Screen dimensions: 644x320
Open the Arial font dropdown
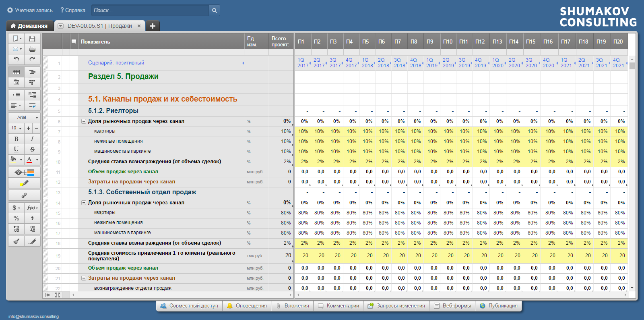[x=24, y=117]
